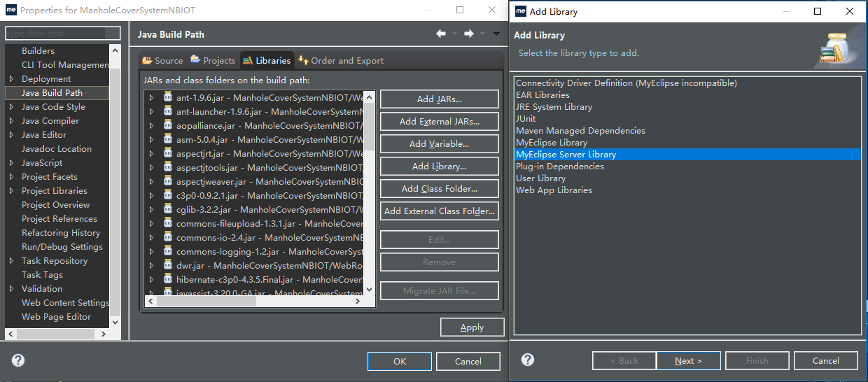Image resolution: width=868 pixels, height=382 pixels.
Task: Expand the Java Compiler node
Action: 11,121
